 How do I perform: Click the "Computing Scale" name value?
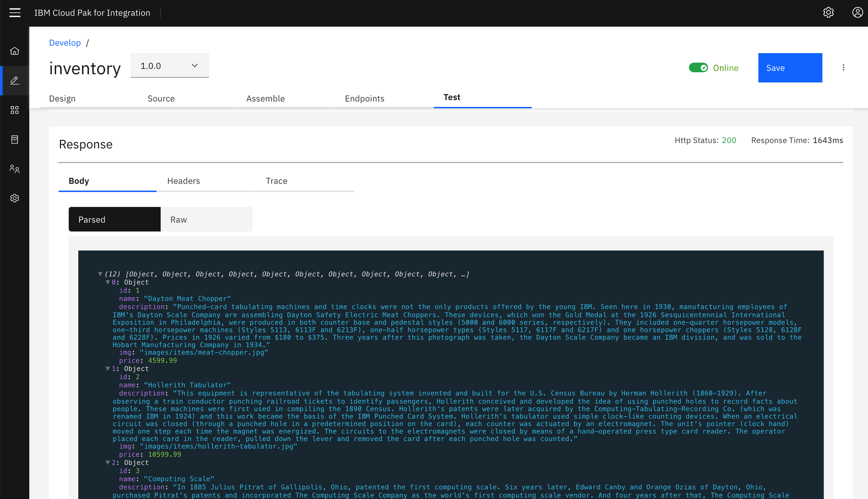tap(179, 479)
